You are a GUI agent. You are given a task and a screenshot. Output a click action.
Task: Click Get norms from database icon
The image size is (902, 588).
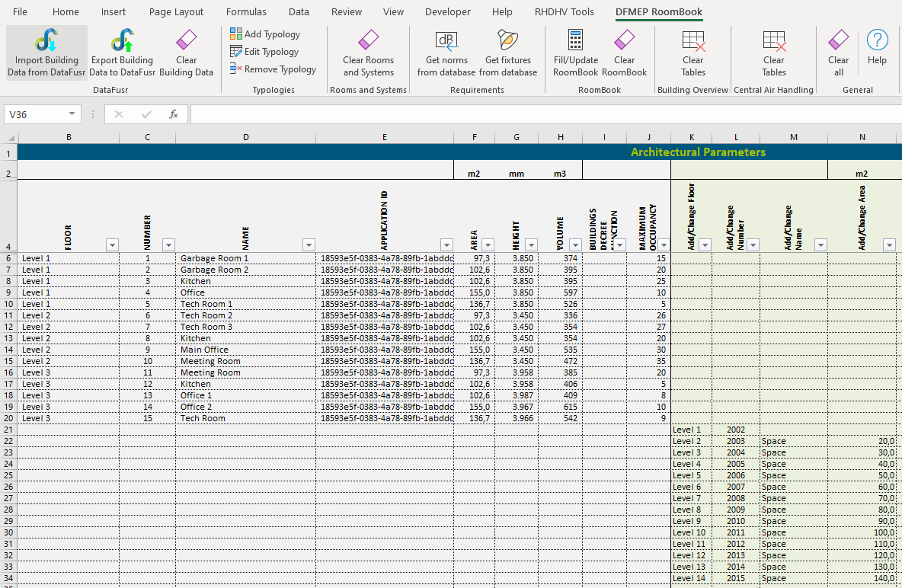(x=446, y=41)
